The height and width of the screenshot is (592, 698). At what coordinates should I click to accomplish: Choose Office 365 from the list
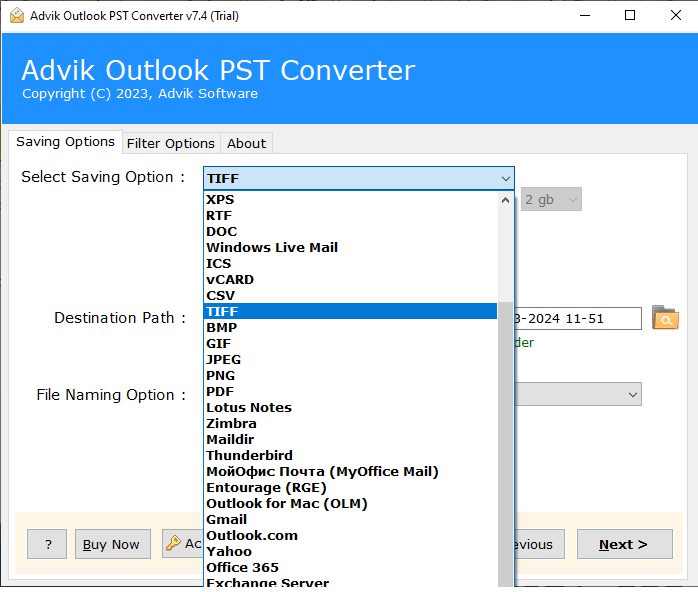point(350,568)
